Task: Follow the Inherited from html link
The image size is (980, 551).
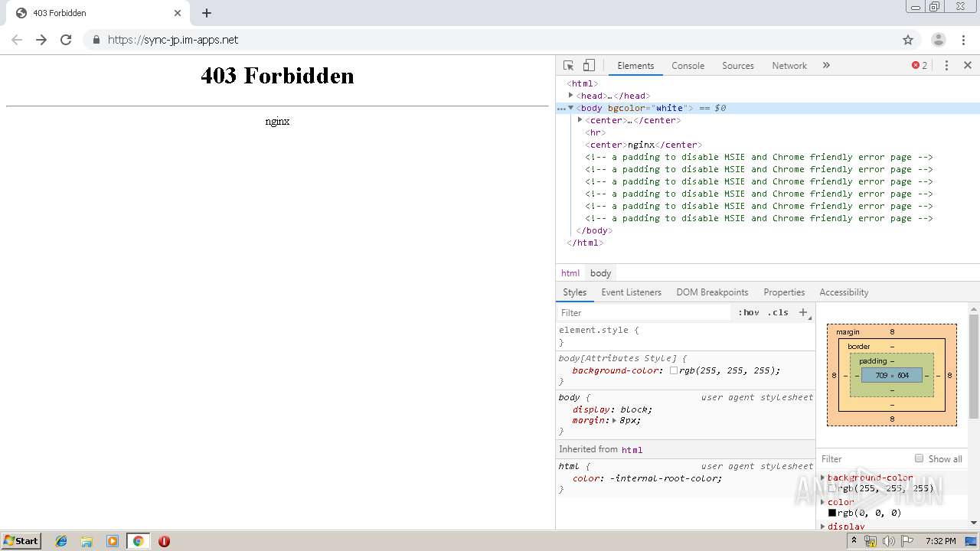Action: point(632,450)
